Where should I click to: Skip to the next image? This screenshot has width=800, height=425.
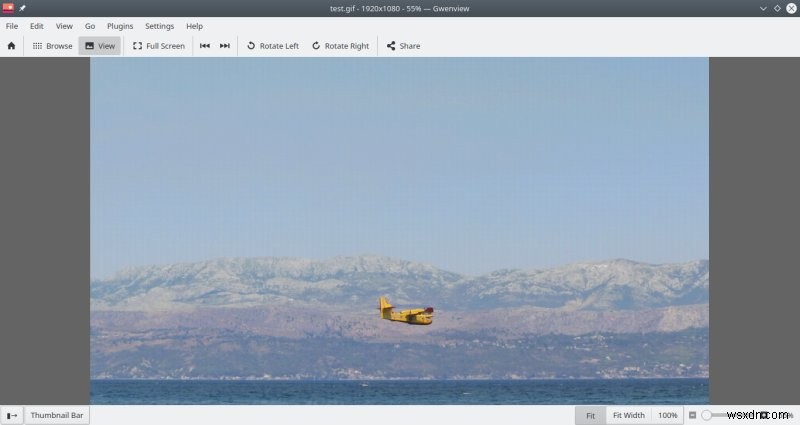[224, 46]
